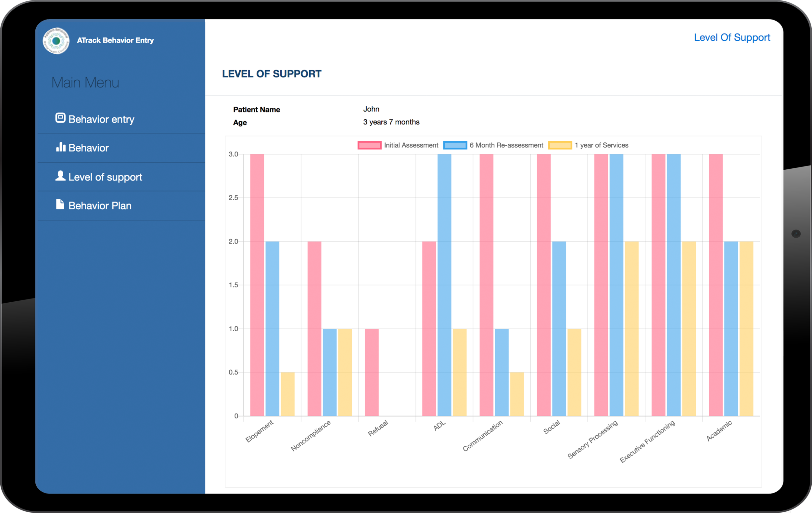This screenshot has width=812, height=513.
Task: Hide the Initial Assessment legend label
Action: [411, 145]
